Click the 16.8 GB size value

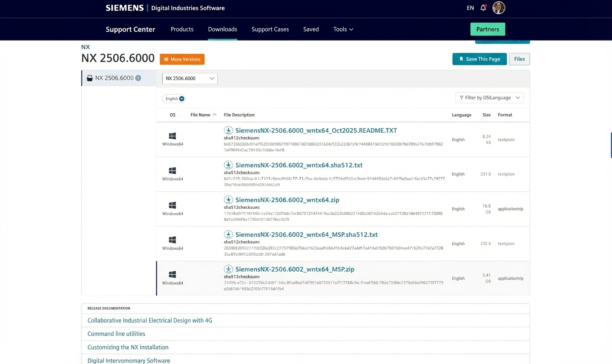tap(487, 209)
